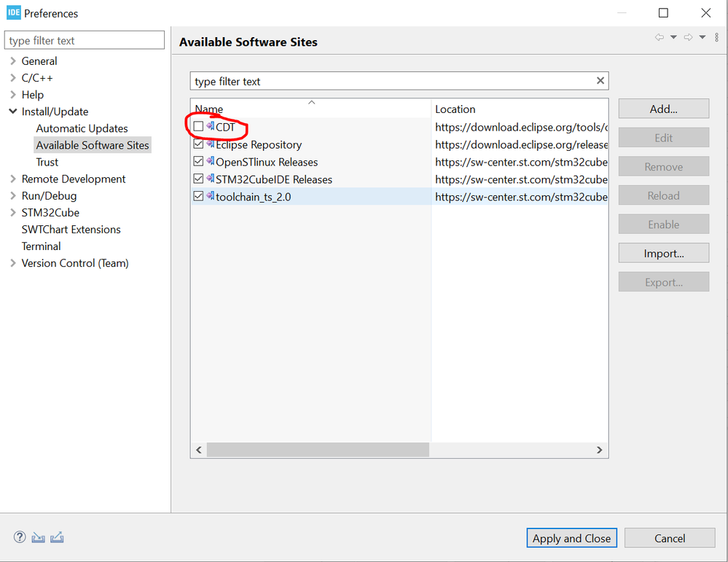Click the horizontal scrollbar thumb
Screen dimensions: 728x562
click(x=318, y=450)
